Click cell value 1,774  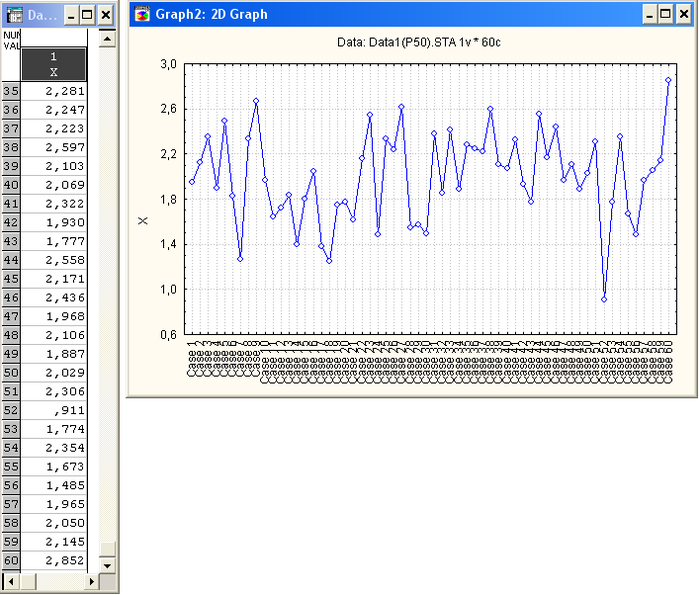point(53,429)
